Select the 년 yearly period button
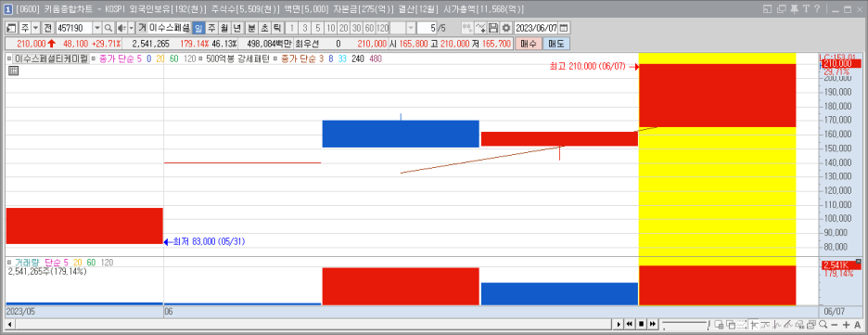 [236, 28]
